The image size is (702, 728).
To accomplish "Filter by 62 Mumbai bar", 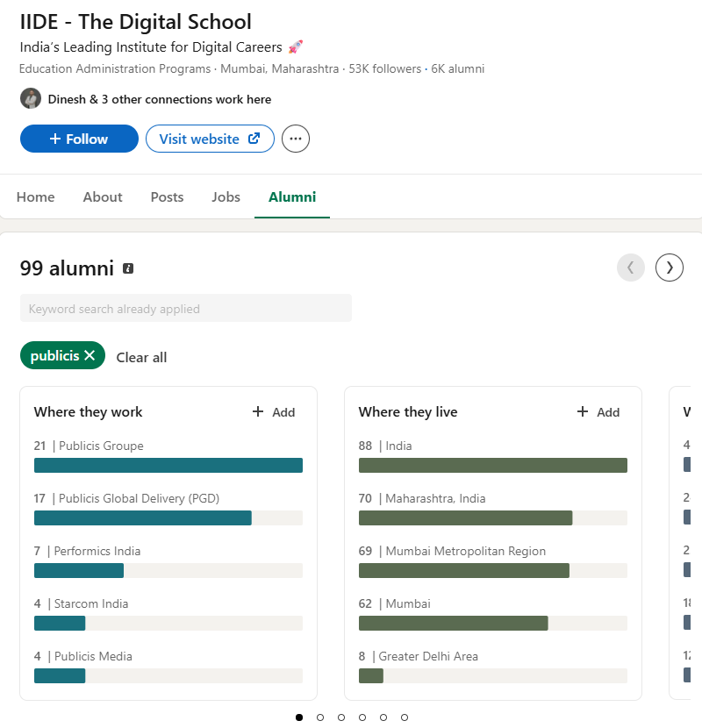I will (x=493, y=623).
